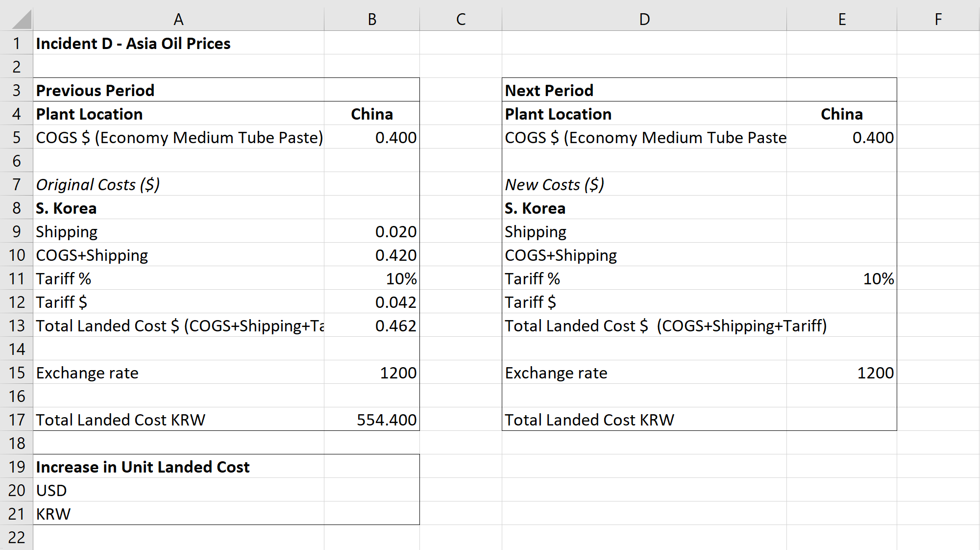
Task: Click the Incident D title cell
Action: point(133,44)
